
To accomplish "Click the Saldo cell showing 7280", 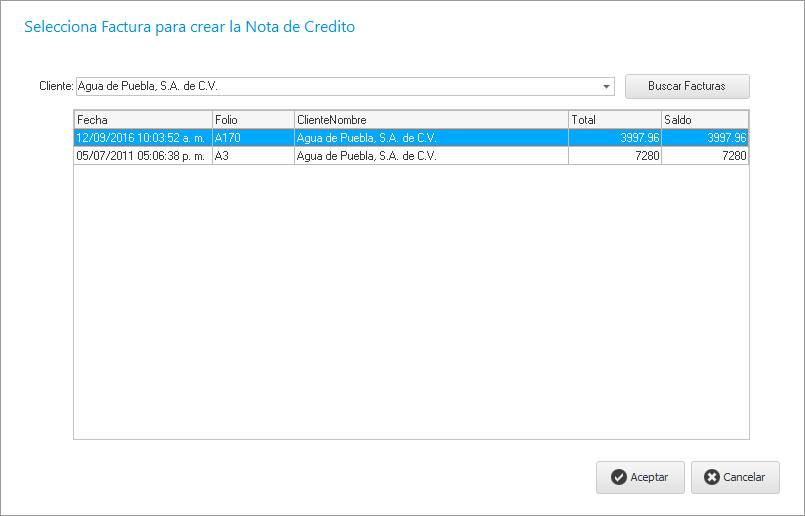I will click(704, 156).
